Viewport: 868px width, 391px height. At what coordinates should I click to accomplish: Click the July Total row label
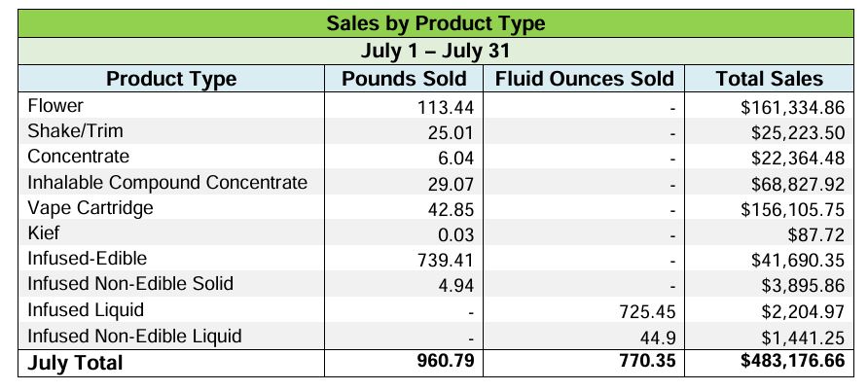tap(76, 363)
